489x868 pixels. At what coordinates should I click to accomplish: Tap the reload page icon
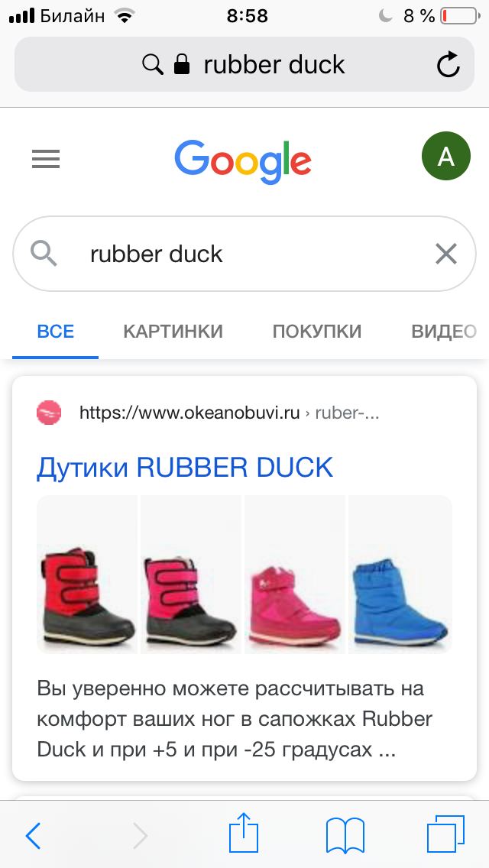click(448, 65)
